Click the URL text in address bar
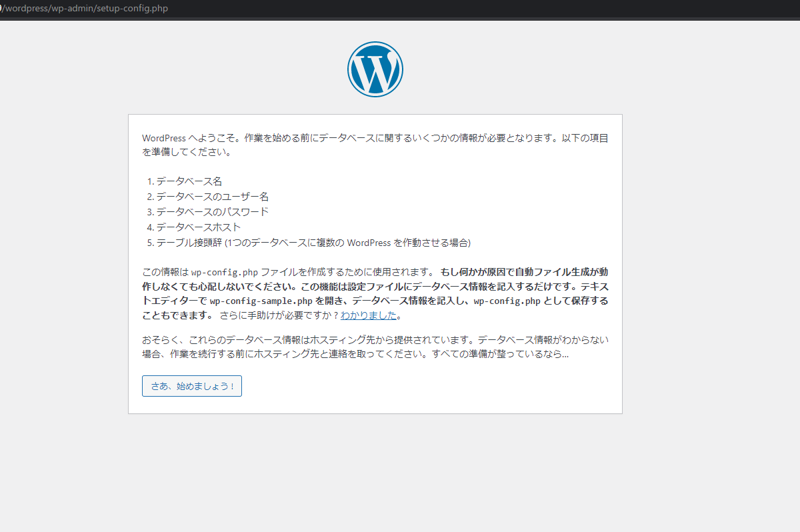The image size is (800, 532). [84, 8]
